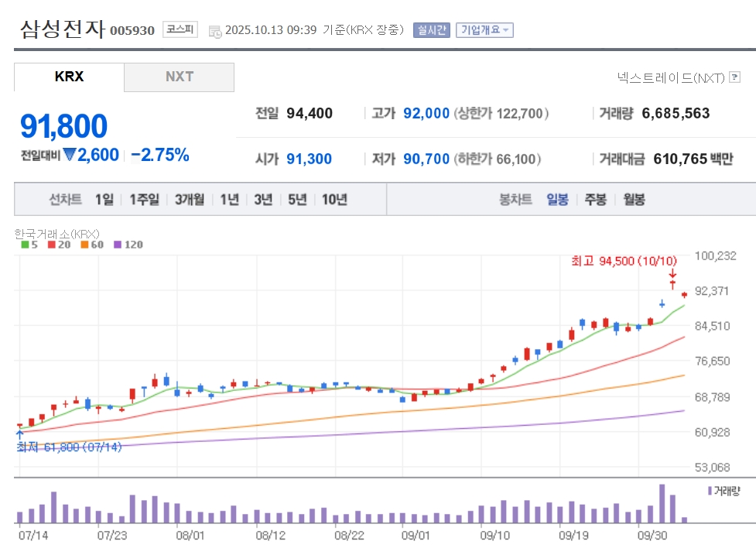Select the 주봉 weekly candle chart

tap(595, 199)
